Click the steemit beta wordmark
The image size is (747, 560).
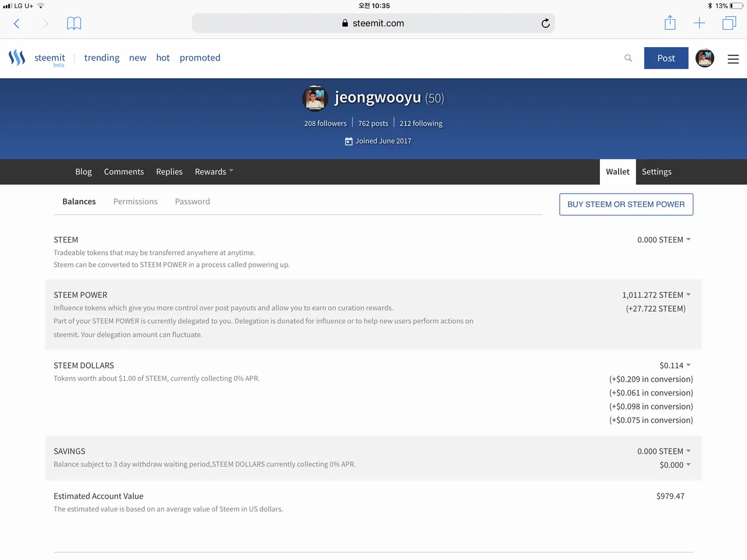tap(50, 59)
